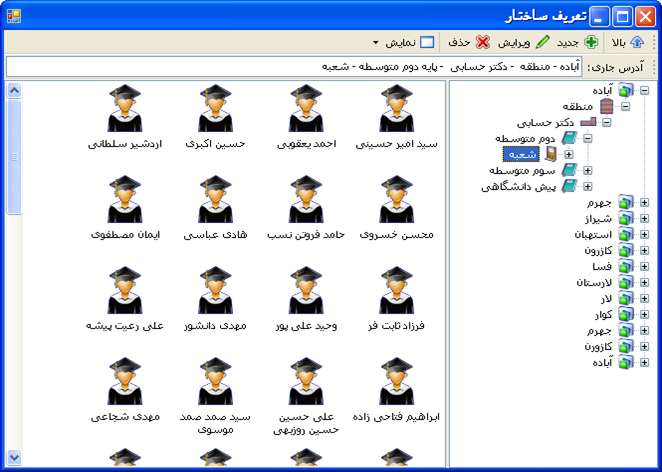Viewport: 662px width, 472px height.
Task: Click the ویرایش (edit) pencil button
Action: [x=524, y=43]
